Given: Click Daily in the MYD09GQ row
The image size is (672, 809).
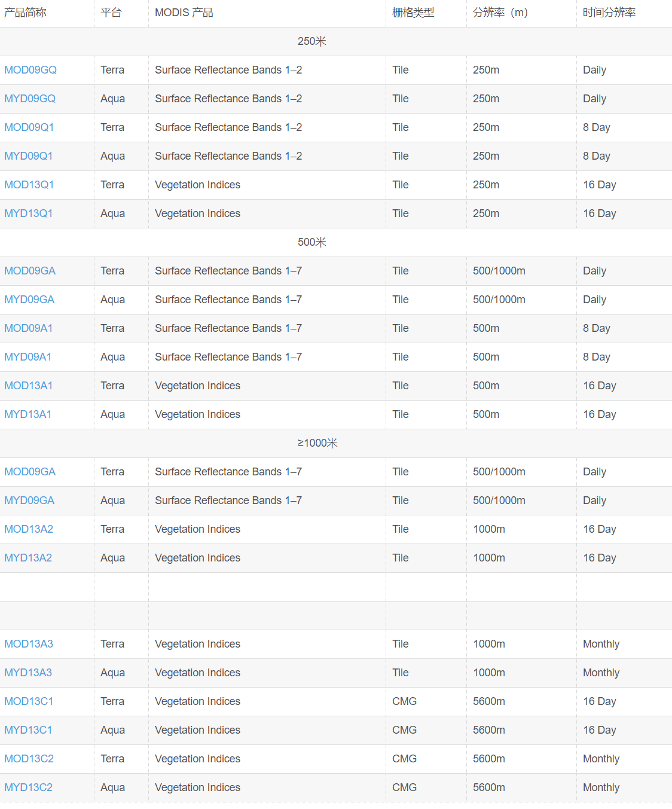Looking at the screenshot, I should pyautogui.click(x=595, y=99).
